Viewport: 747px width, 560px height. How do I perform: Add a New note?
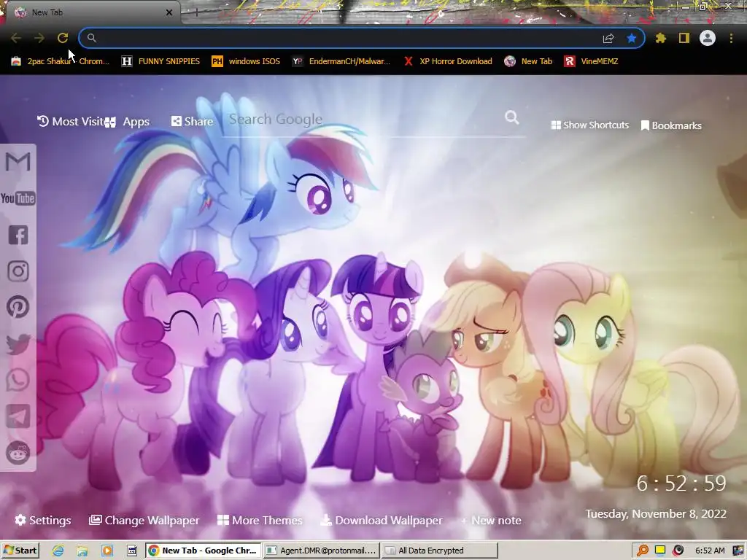click(491, 520)
